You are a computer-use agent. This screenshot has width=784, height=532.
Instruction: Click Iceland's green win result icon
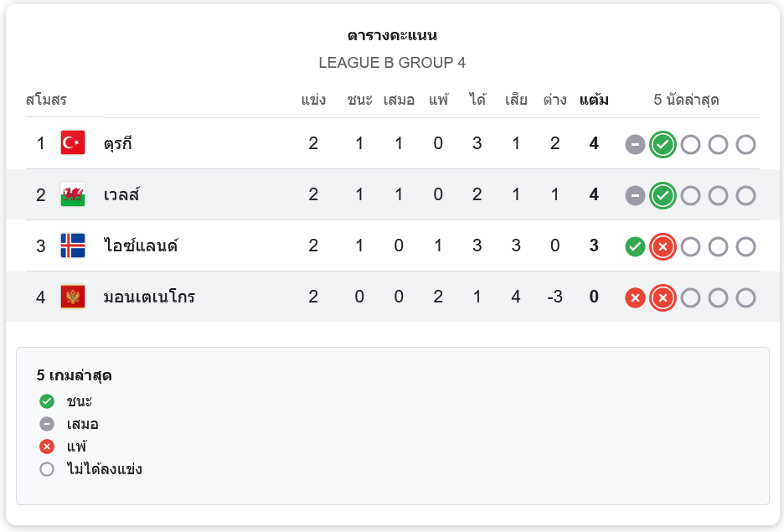pyautogui.click(x=635, y=246)
